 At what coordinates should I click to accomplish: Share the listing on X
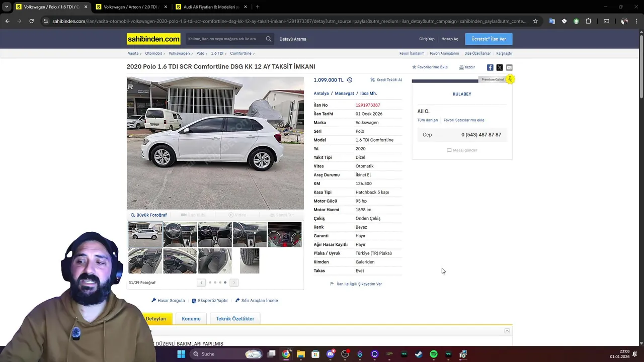tap(500, 67)
